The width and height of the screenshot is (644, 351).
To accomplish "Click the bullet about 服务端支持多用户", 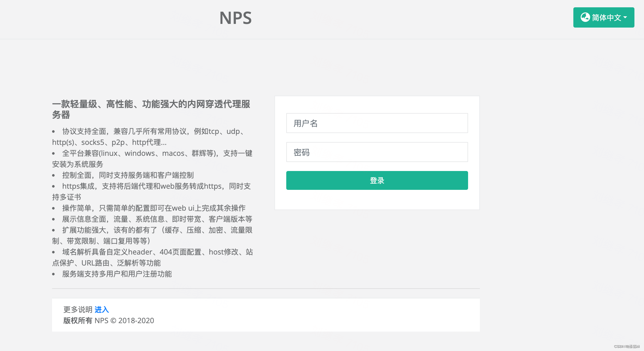I will click(117, 274).
